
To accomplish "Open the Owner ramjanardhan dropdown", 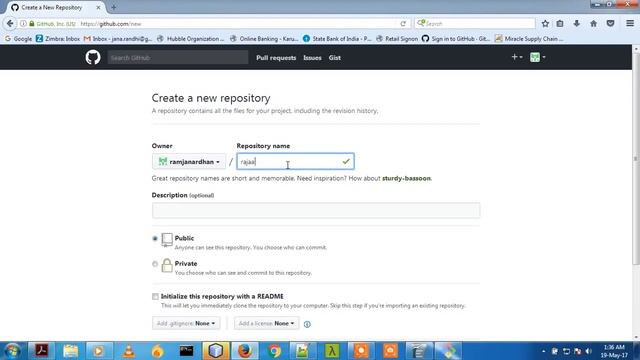I will 189,162.
